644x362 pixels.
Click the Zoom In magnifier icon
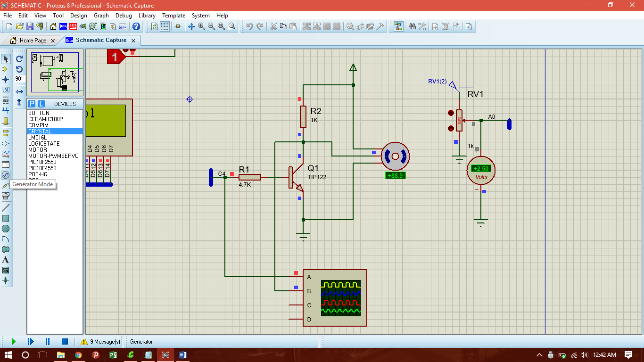(x=202, y=26)
